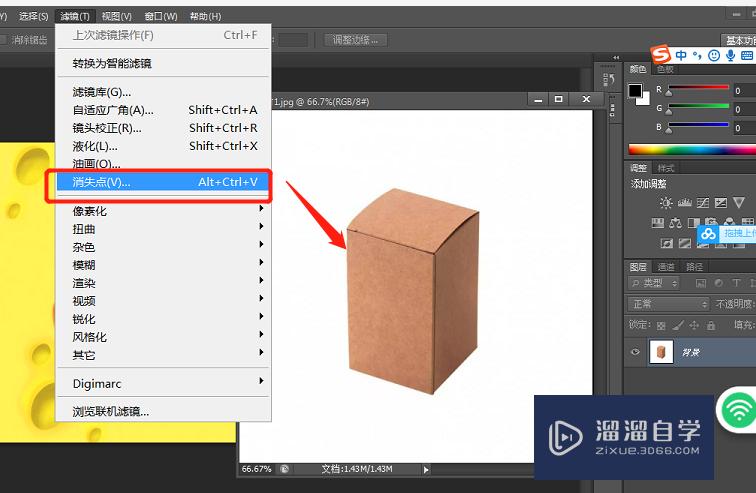Choose 液化(L)... filter
Screen dimensions: 756x493
click(x=164, y=146)
